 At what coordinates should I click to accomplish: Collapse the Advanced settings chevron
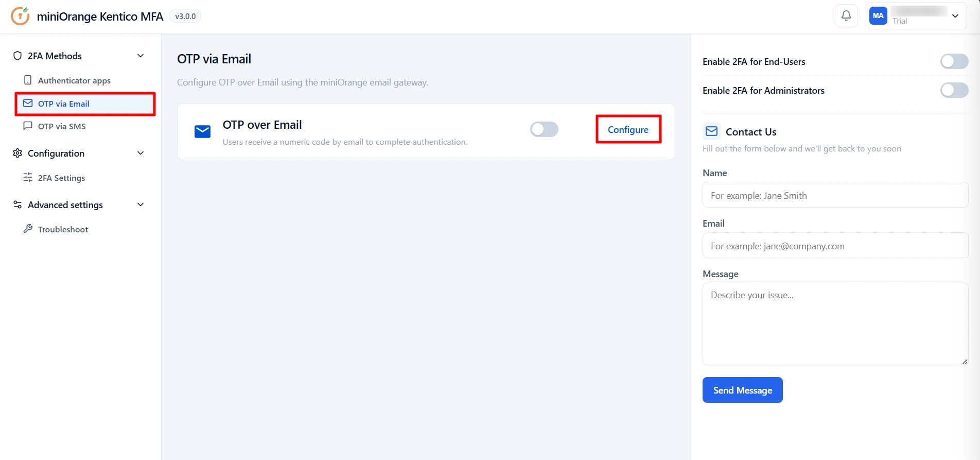[x=141, y=205]
